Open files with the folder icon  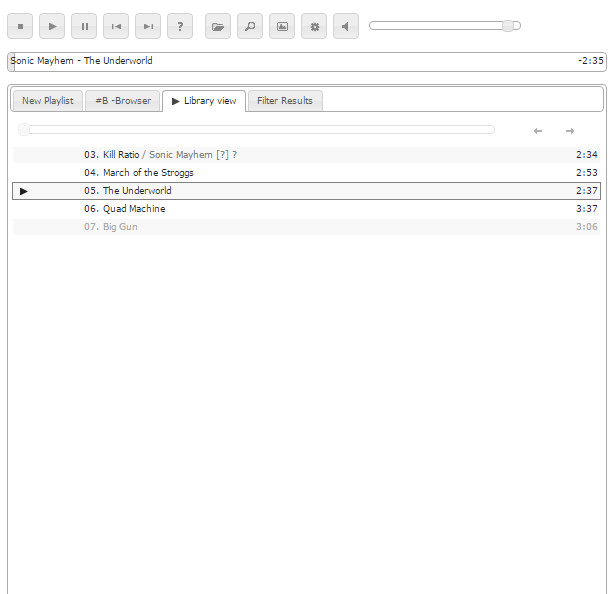[x=218, y=26]
